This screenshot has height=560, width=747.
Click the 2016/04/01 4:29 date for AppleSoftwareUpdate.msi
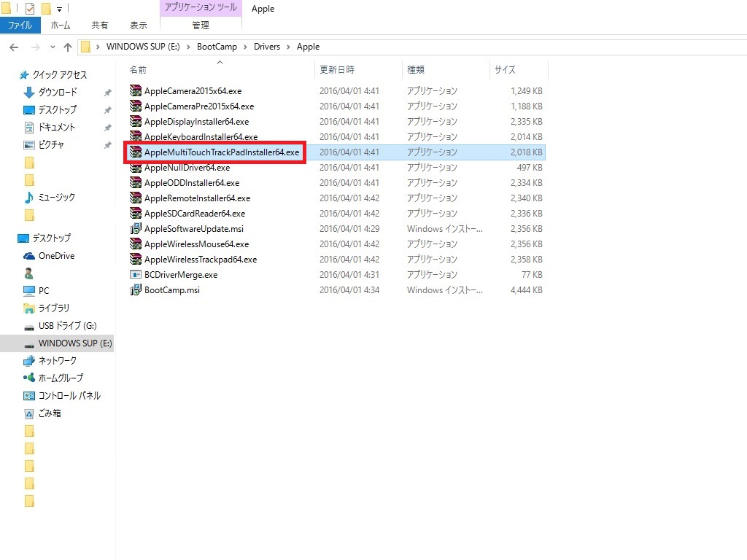(x=349, y=228)
